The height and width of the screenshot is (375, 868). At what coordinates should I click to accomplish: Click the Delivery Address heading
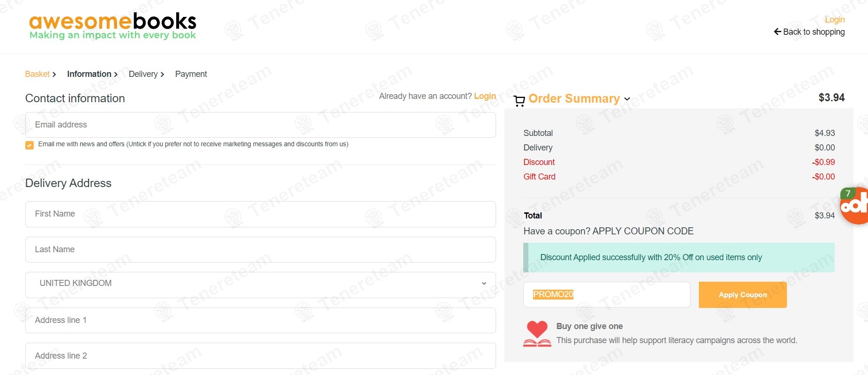(68, 183)
